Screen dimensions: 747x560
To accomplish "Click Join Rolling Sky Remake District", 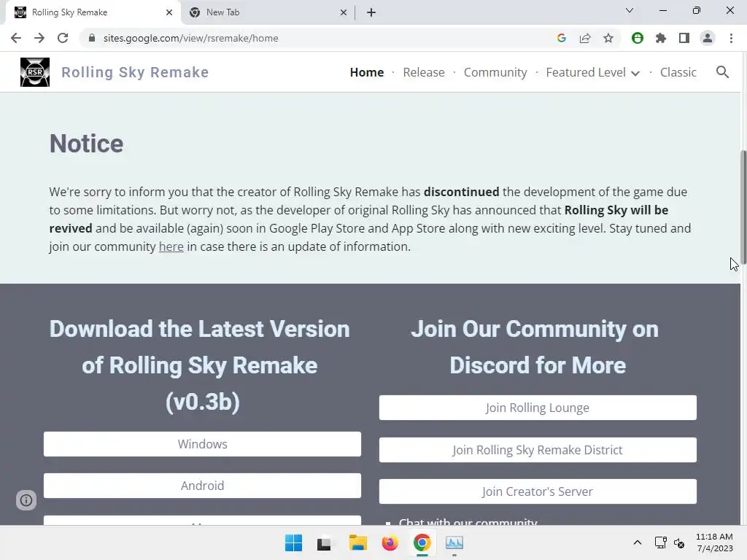I will 538,450.
